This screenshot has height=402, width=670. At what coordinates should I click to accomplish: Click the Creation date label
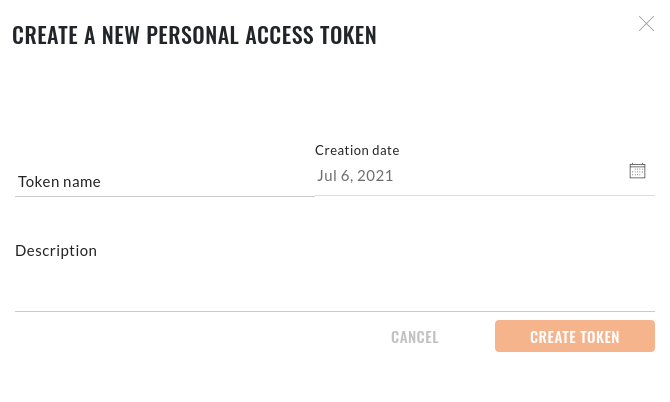[x=357, y=150]
